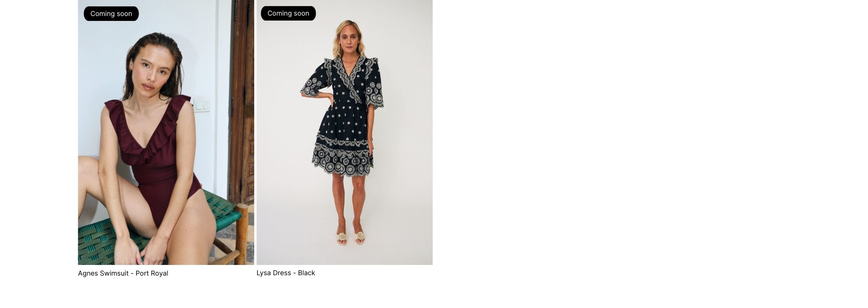Open the Agnes Swimsuit product photo
Screen dimensions: 868x308
tap(166, 132)
